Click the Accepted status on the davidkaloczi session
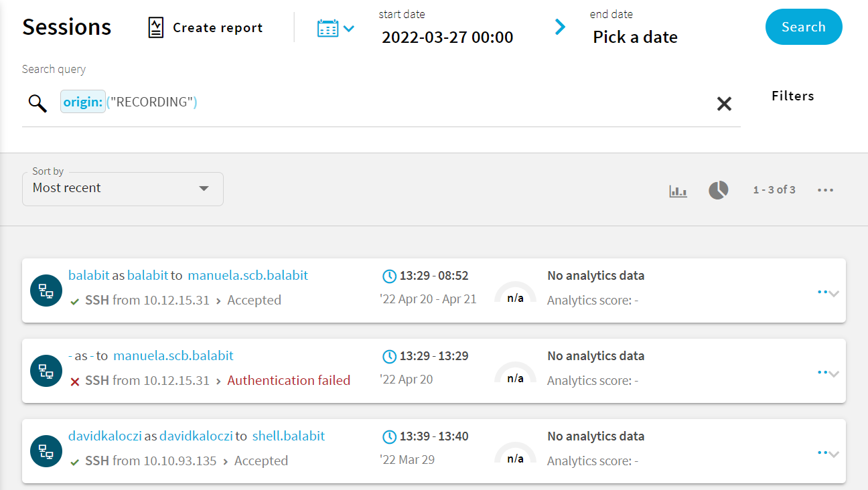The height and width of the screenshot is (490, 868). pos(261,461)
